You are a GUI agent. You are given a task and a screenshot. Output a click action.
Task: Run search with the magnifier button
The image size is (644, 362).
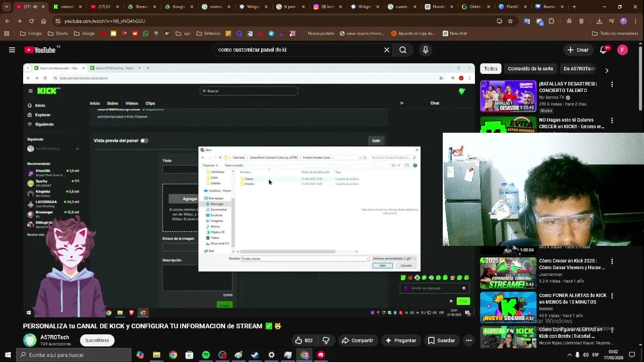point(403,50)
